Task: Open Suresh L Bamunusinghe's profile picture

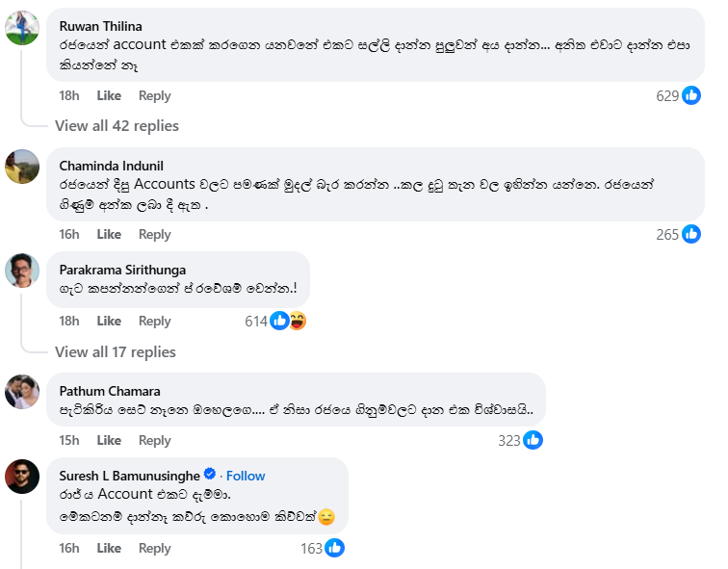Action: 22,476
